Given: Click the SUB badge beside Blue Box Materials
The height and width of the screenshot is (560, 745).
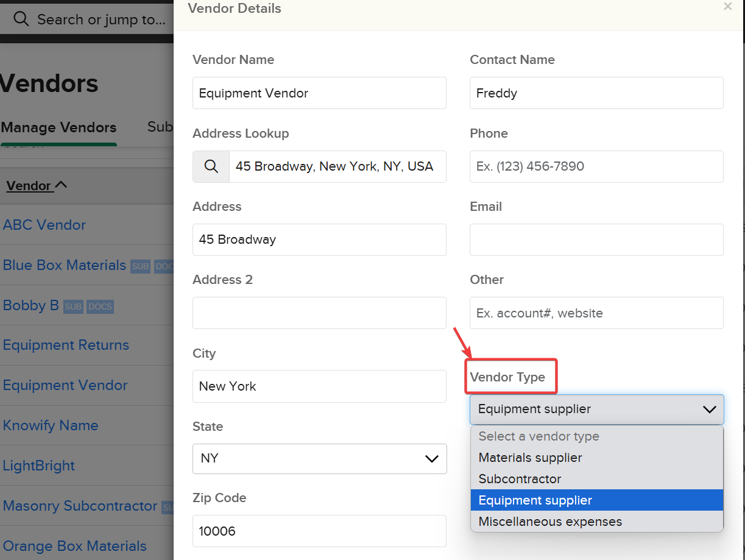Looking at the screenshot, I should pos(140,266).
